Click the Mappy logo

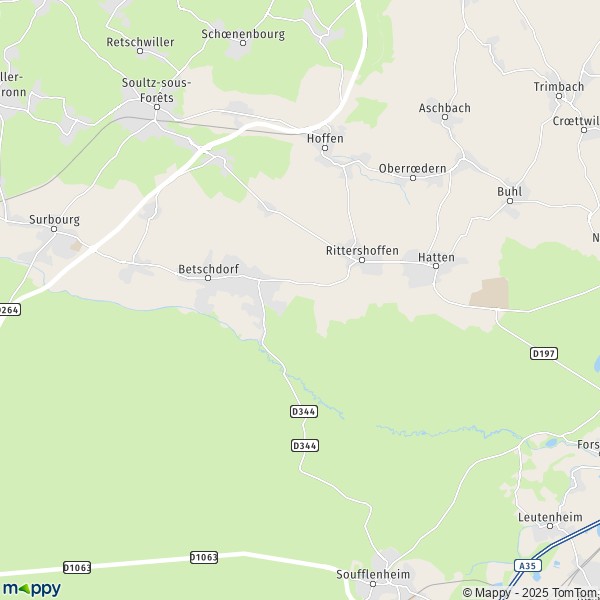(32, 589)
